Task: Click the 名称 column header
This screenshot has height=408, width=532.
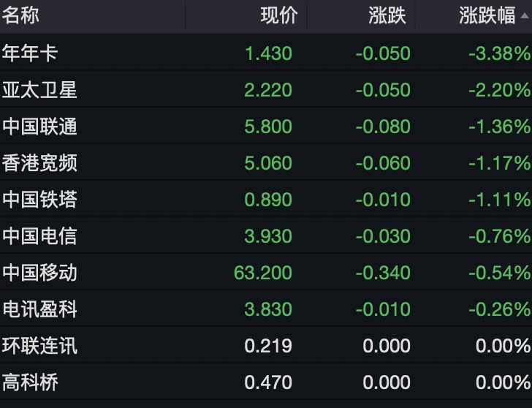Action: [20, 16]
